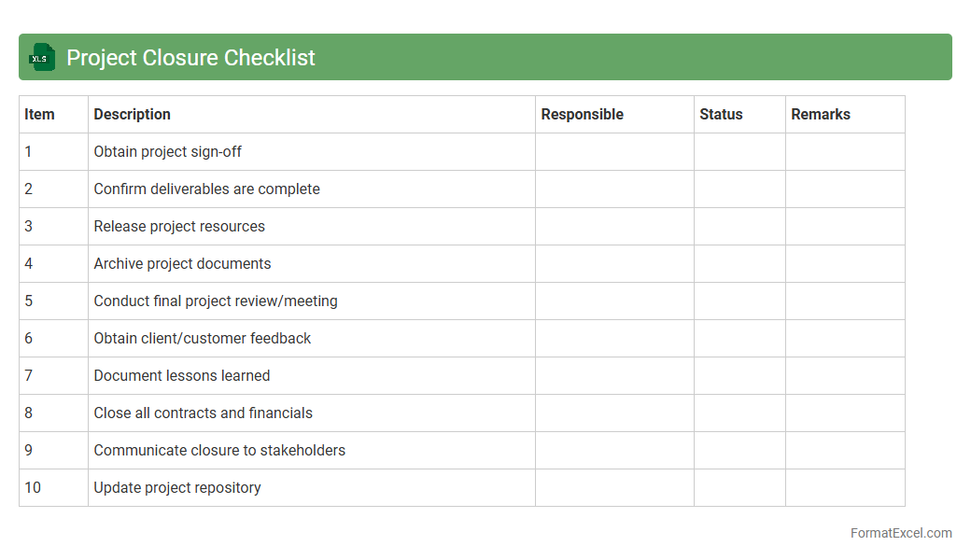
Task: Select Obtain client/customer feedback row text
Action: point(202,339)
